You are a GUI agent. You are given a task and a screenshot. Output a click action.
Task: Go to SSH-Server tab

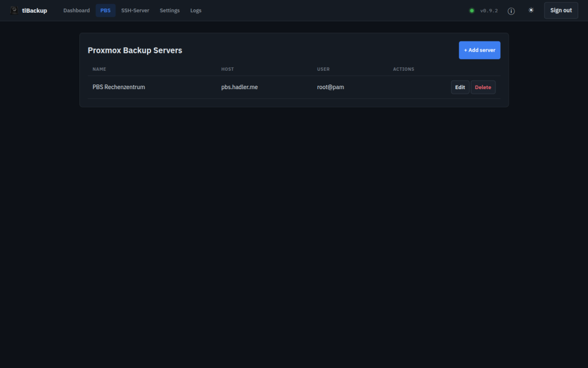pyautogui.click(x=135, y=10)
